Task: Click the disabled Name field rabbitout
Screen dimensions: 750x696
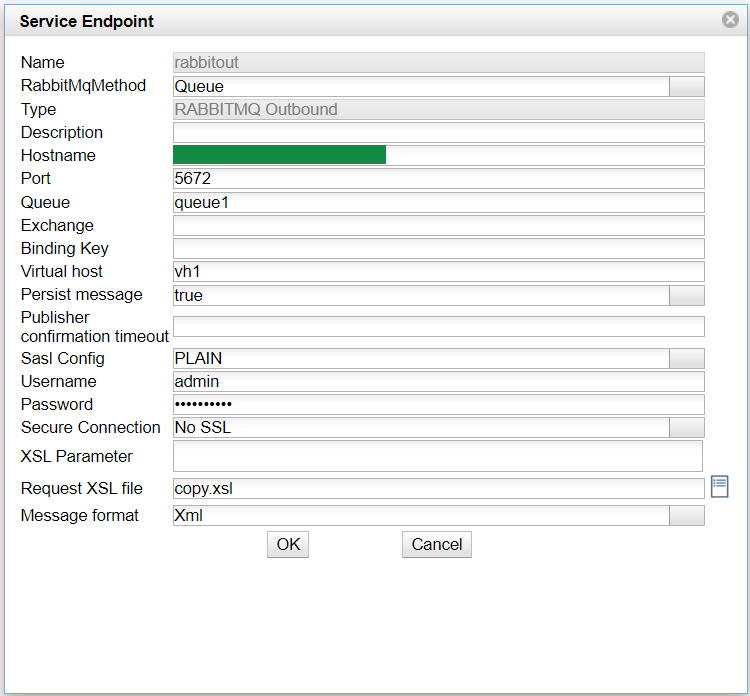Action: (439, 63)
